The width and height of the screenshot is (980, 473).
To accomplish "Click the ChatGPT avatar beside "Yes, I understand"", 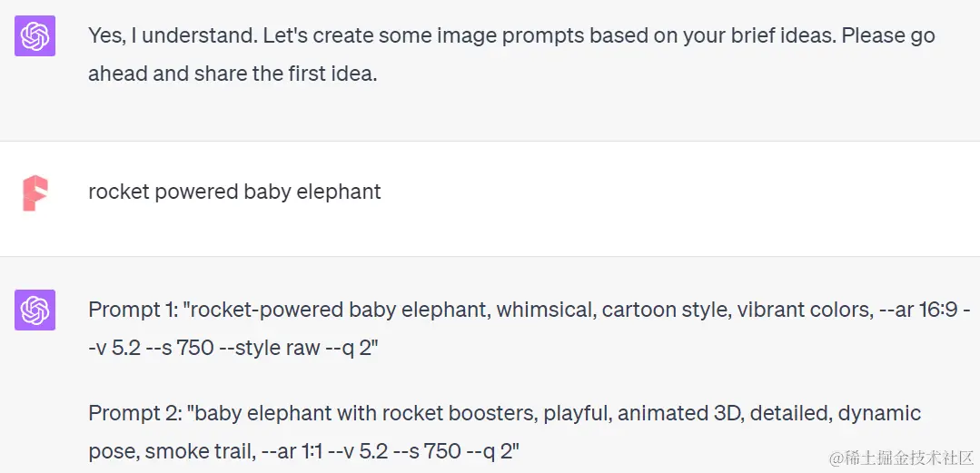I will [35, 35].
